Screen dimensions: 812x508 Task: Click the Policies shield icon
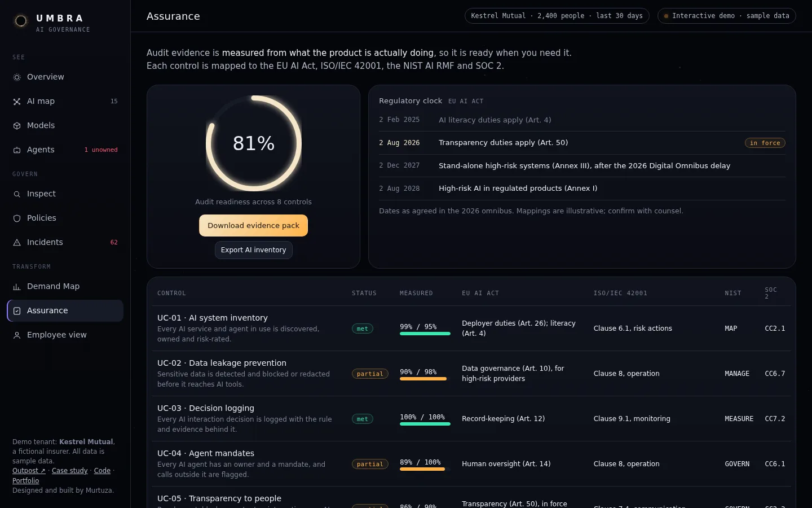(17, 218)
